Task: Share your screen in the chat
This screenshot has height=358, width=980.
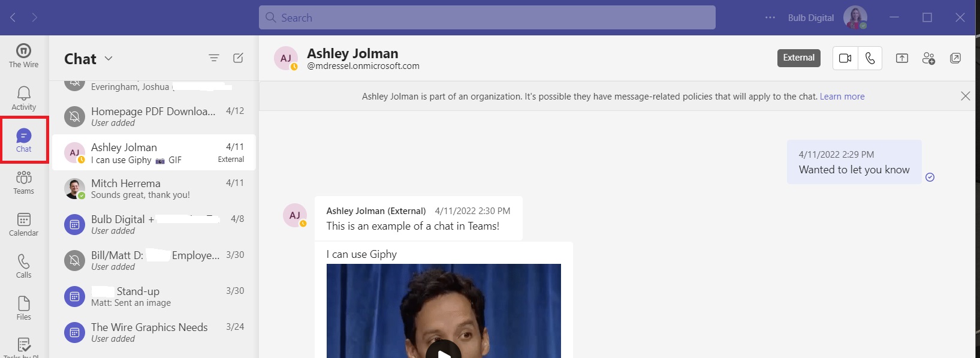Action: 902,58
